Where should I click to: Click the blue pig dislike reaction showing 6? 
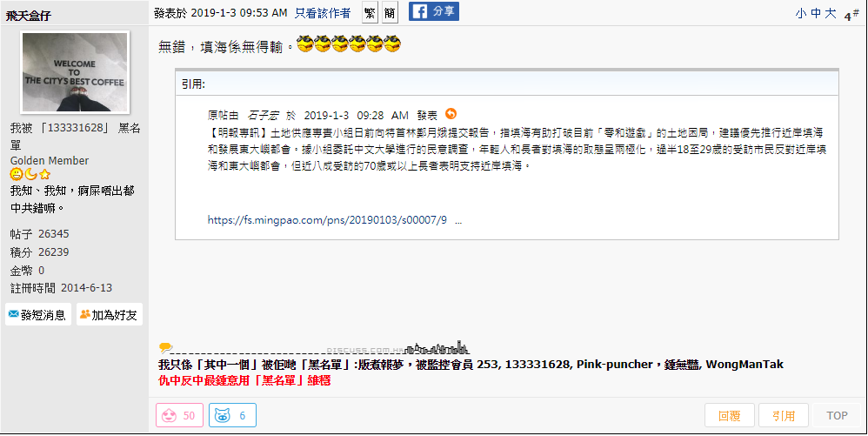tap(232, 415)
